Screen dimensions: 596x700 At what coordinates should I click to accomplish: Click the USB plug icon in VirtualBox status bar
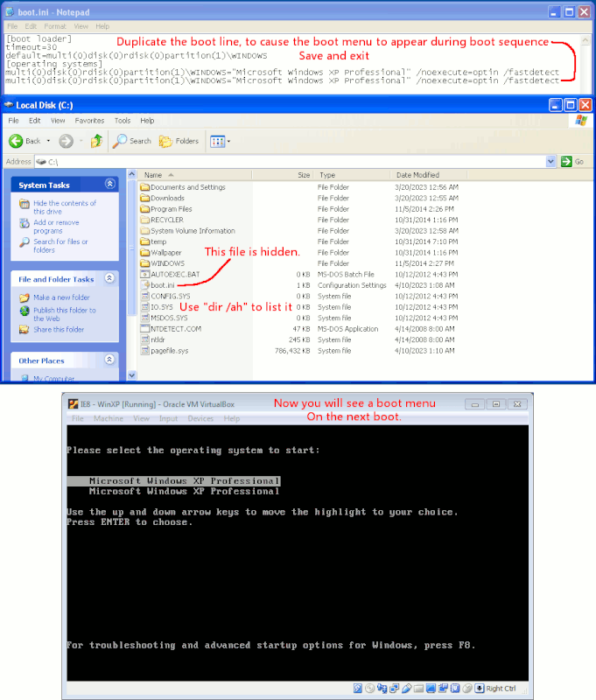[x=406, y=689]
